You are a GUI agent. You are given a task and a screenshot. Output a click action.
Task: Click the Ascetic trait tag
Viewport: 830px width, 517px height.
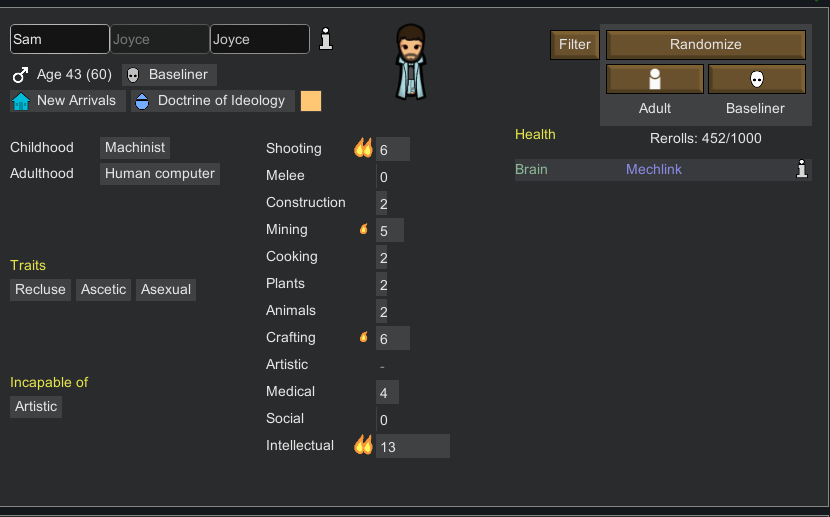103,290
